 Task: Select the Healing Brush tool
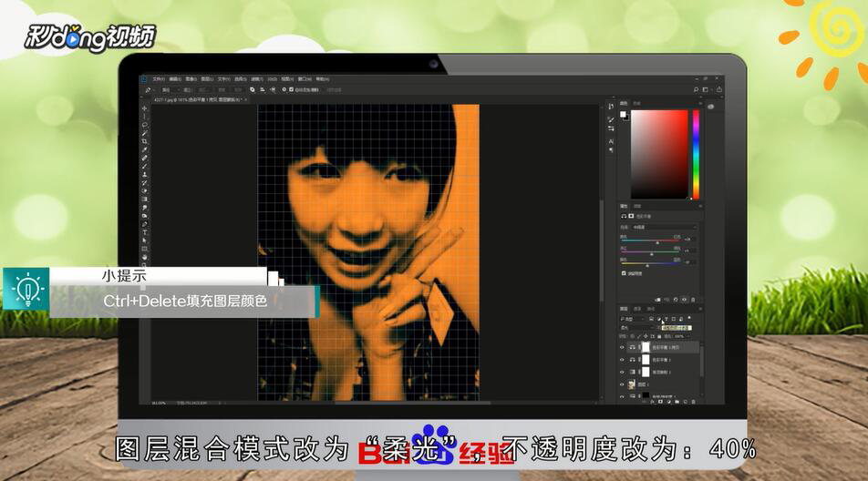[x=144, y=159]
